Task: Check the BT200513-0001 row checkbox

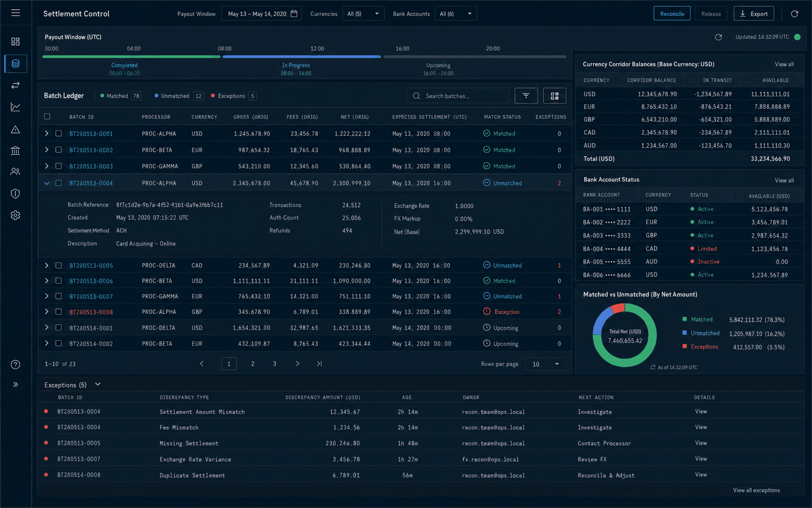Action: pos(58,133)
